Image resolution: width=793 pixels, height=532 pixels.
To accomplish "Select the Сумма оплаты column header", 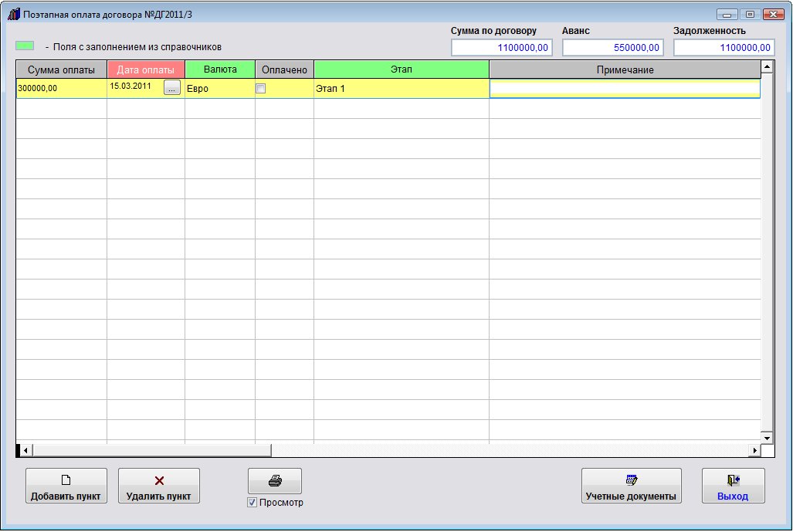I will coord(61,69).
